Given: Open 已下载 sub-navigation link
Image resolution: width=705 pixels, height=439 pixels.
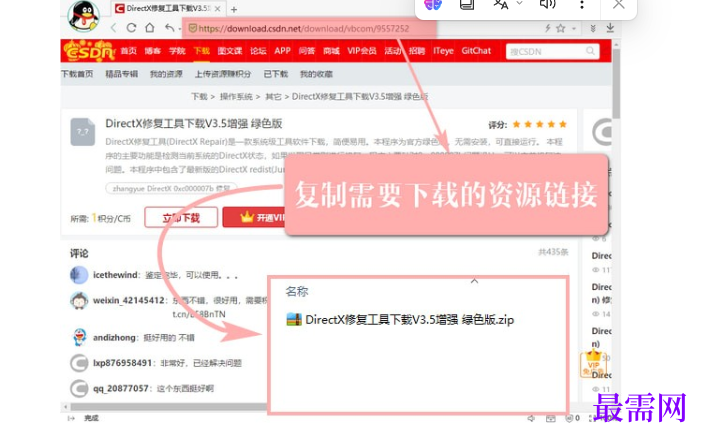Looking at the screenshot, I should point(275,74).
